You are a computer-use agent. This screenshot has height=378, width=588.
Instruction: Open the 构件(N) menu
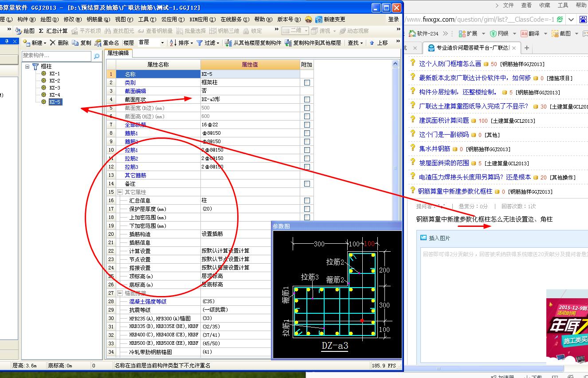(26, 19)
